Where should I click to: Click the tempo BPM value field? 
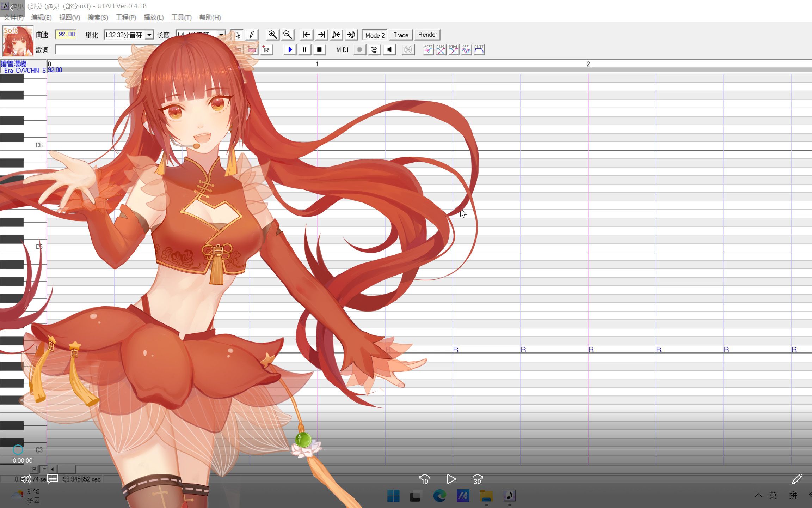(x=66, y=34)
